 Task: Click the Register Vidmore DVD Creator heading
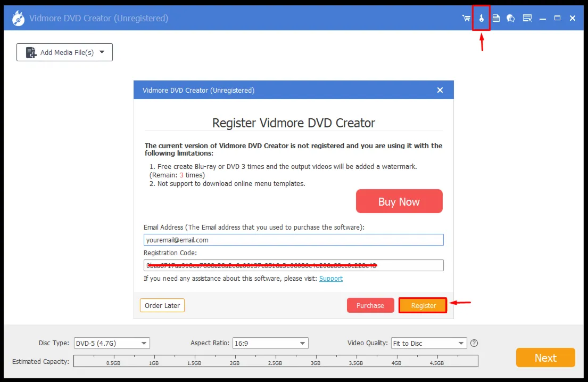[x=294, y=123]
